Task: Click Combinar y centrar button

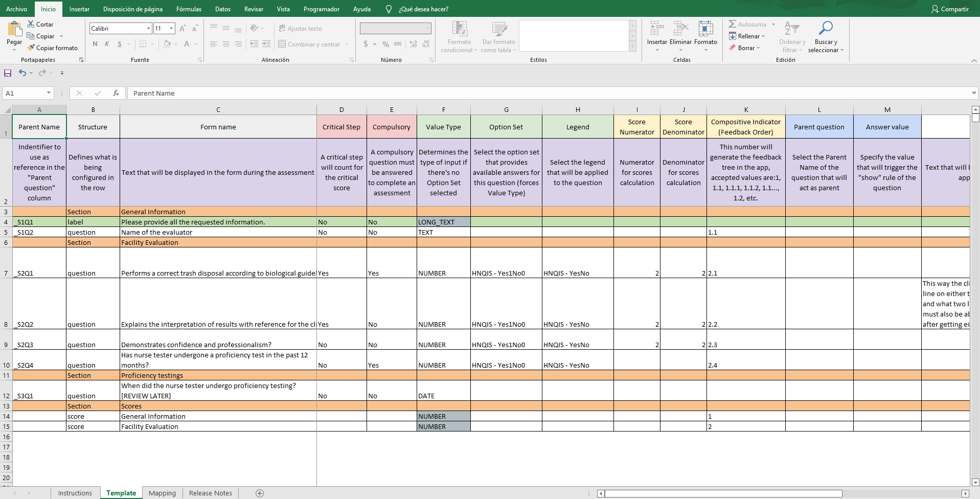Action: pos(309,44)
